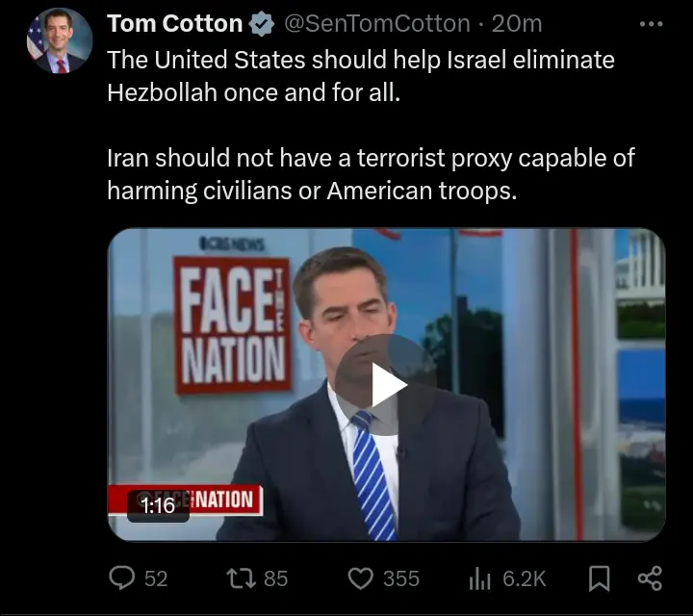Click the tweet text about Hezbollah
The width and height of the screenshot is (693, 616).
(x=361, y=76)
